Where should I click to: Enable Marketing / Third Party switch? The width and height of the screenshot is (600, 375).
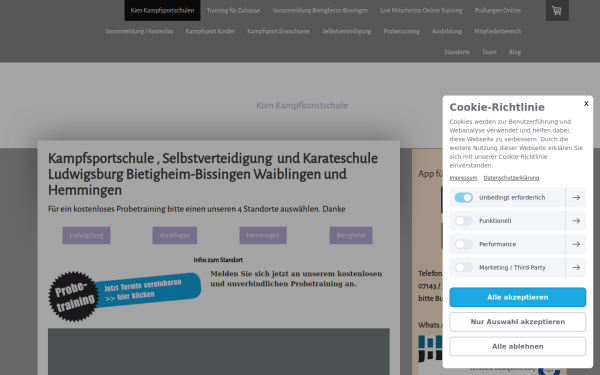(463, 267)
